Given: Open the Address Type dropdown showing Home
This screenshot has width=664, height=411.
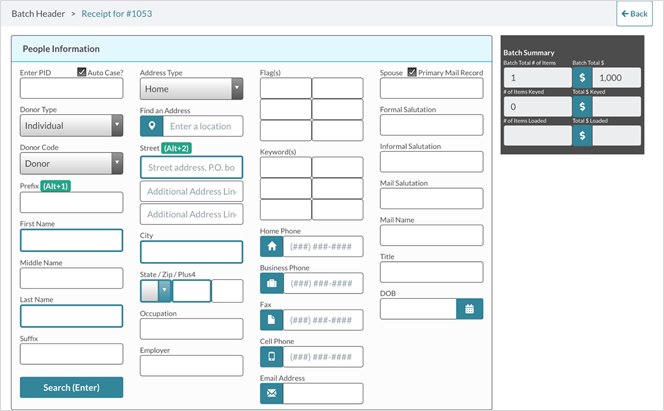Looking at the screenshot, I should point(191,88).
